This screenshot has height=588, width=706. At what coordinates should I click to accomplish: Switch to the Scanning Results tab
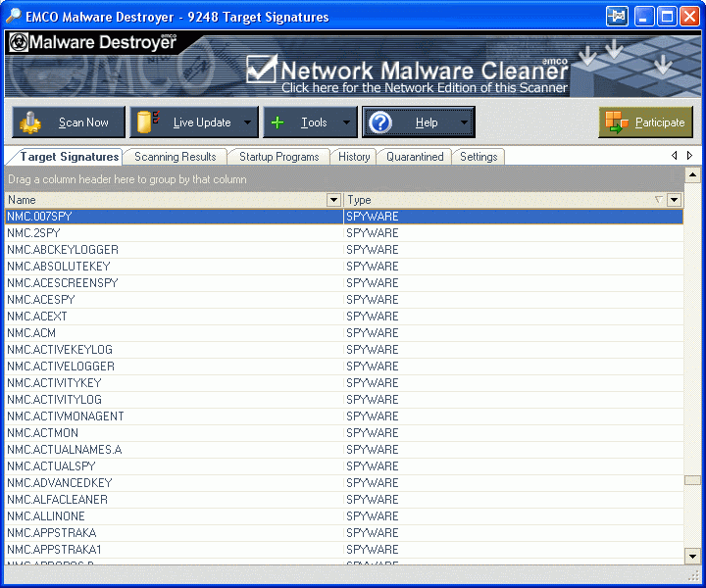pyautogui.click(x=175, y=157)
